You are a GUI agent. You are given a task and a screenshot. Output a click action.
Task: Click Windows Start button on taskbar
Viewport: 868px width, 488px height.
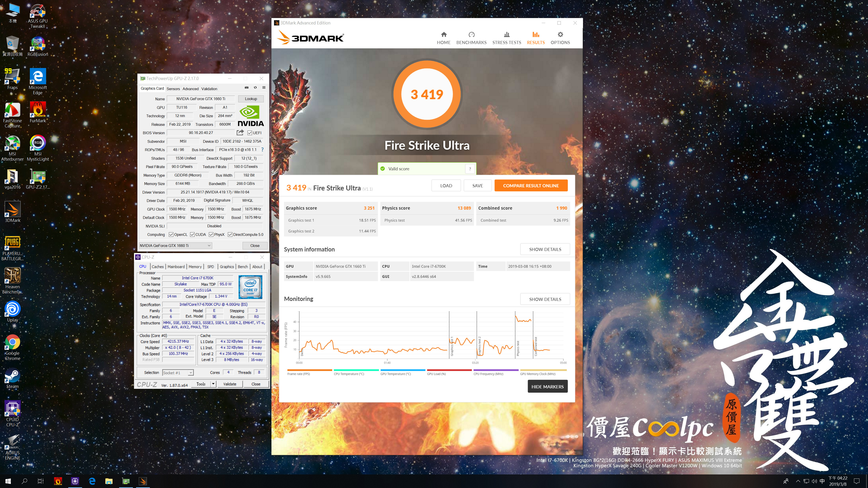point(8,481)
